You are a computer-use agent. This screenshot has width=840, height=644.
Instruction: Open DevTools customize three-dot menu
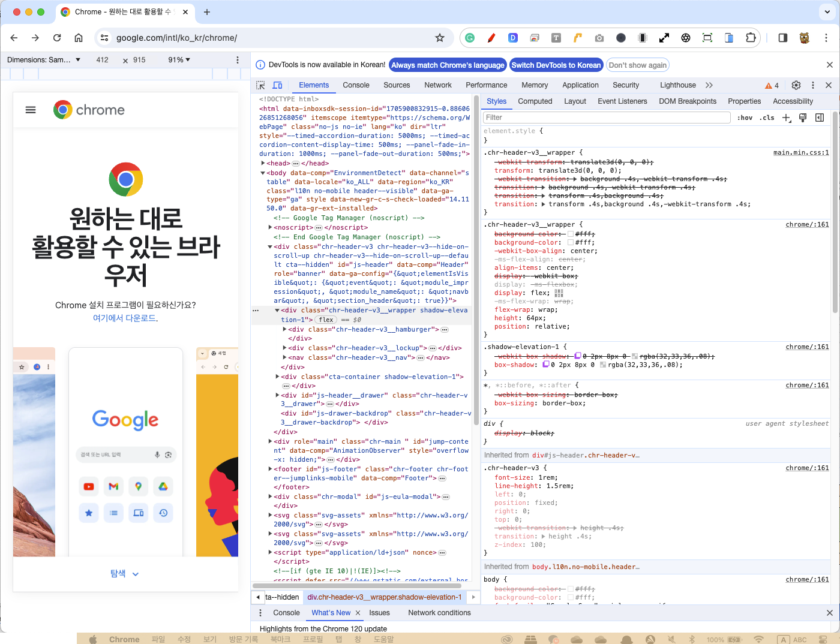click(x=813, y=85)
